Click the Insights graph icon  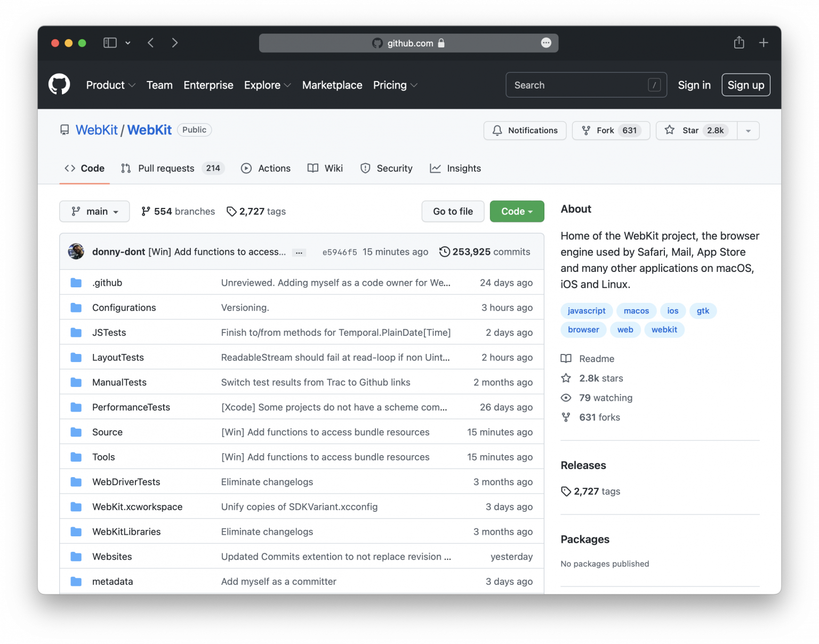(x=436, y=168)
